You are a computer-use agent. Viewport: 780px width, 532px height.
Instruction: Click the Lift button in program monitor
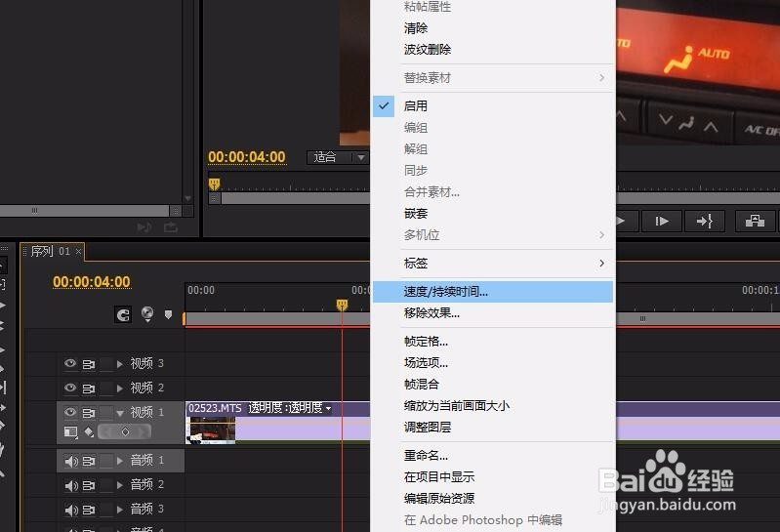755,221
